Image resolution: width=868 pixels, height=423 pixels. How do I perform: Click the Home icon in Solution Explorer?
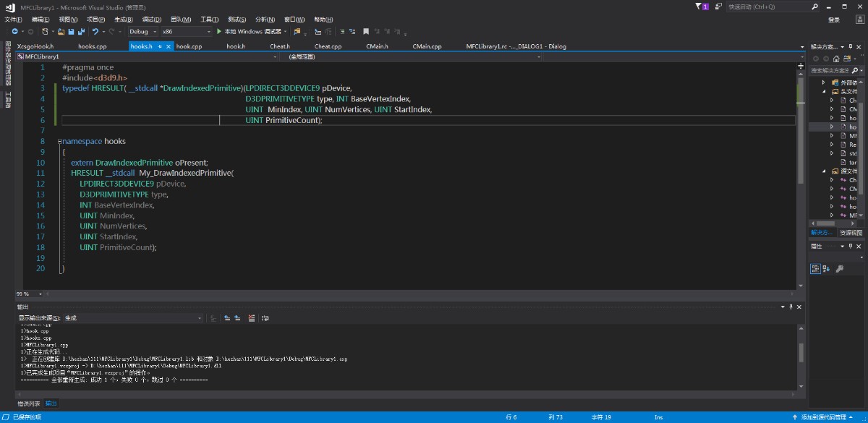(835, 58)
